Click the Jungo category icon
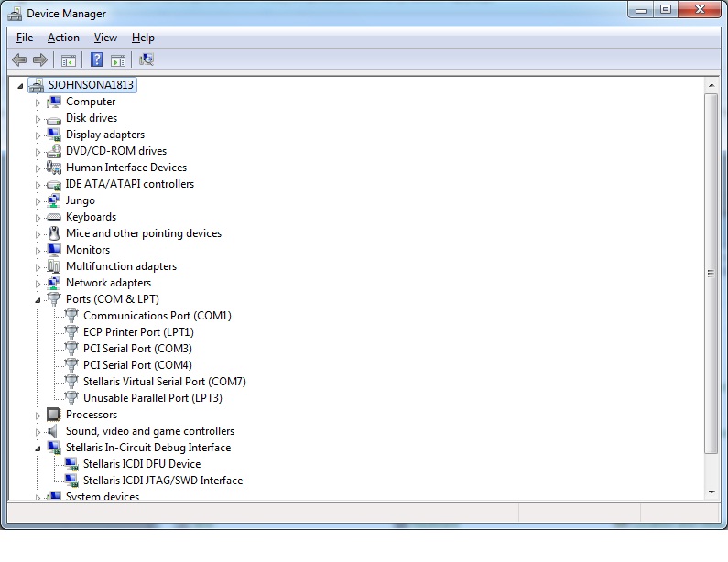 click(53, 200)
